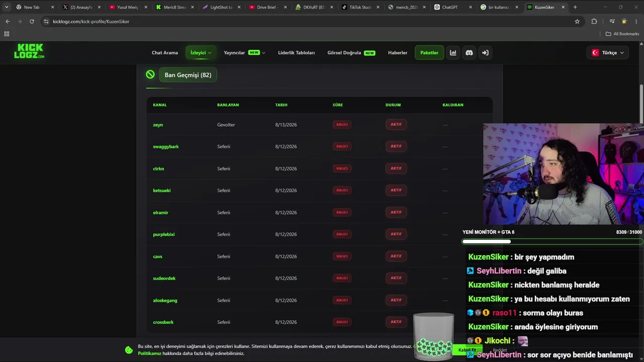Click the TARİH column header

coord(281,105)
